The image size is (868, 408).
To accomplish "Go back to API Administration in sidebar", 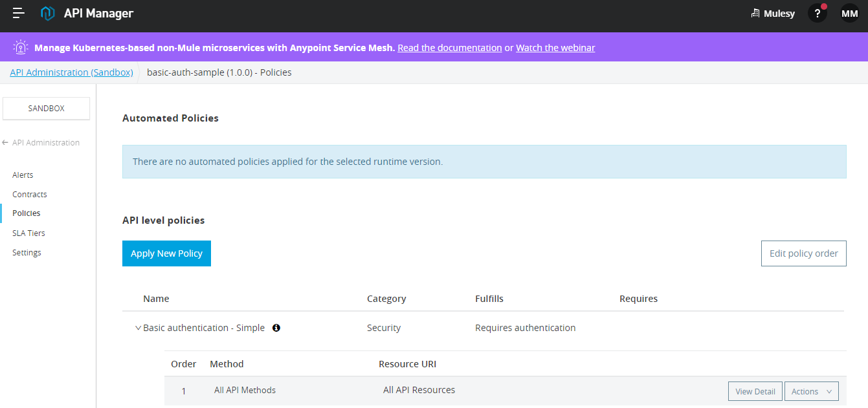I will [x=46, y=143].
